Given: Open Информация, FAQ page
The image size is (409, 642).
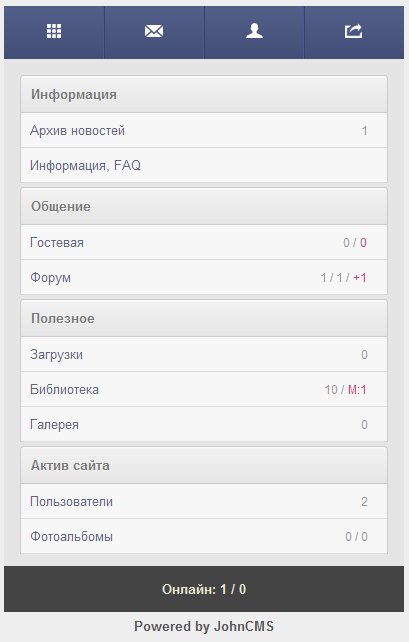Looking at the screenshot, I should [x=204, y=165].
